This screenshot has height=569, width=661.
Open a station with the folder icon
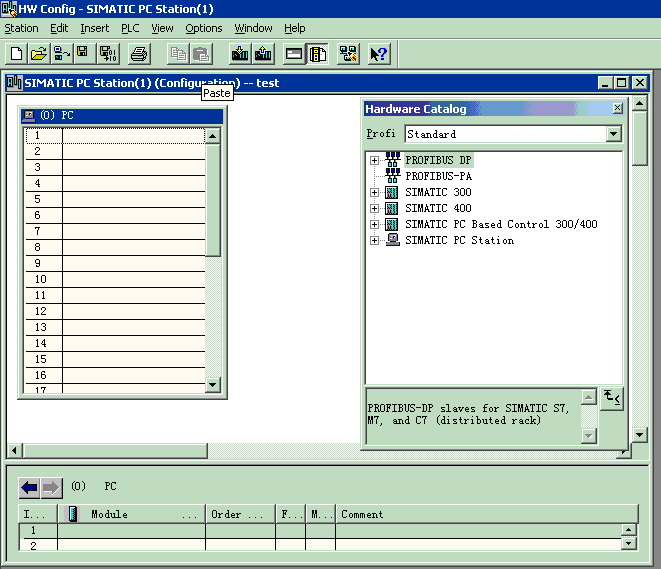39,54
